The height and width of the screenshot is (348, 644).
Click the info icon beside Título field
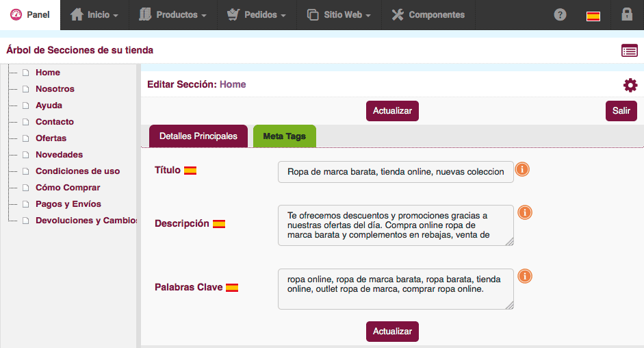point(522,169)
